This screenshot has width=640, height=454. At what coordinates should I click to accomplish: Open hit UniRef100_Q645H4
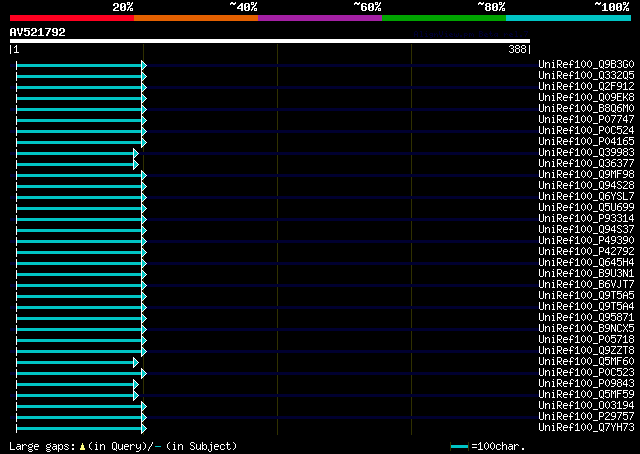(586, 263)
